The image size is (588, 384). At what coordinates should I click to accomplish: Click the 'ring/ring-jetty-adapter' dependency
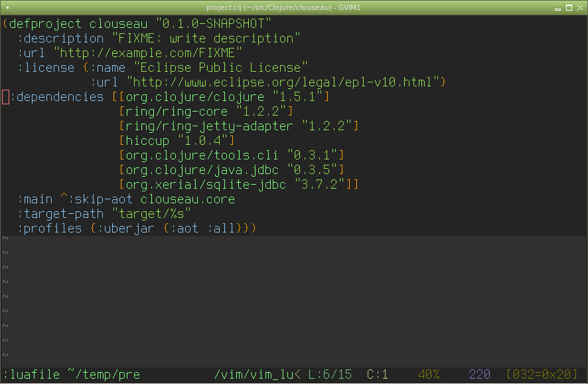click(210, 126)
